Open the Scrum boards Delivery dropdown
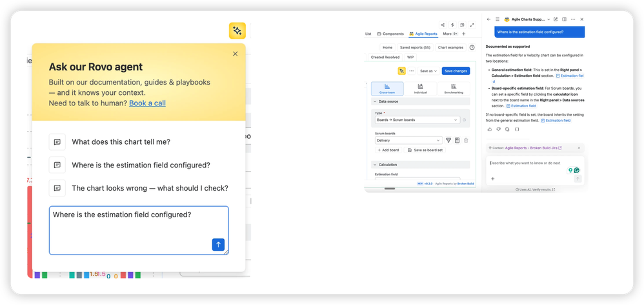 click(x=408, y=140)
